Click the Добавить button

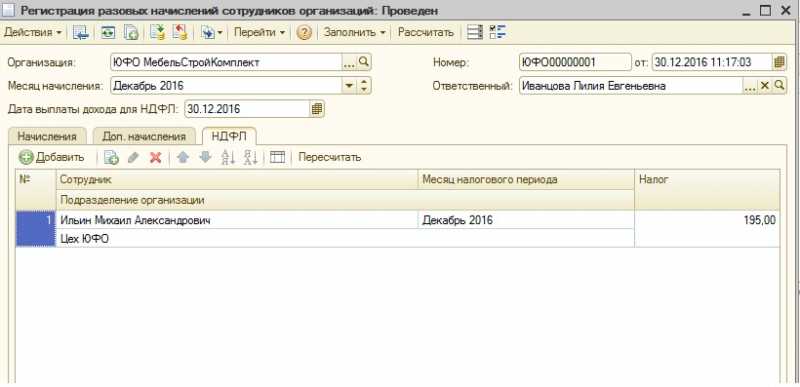pos(52,158)
